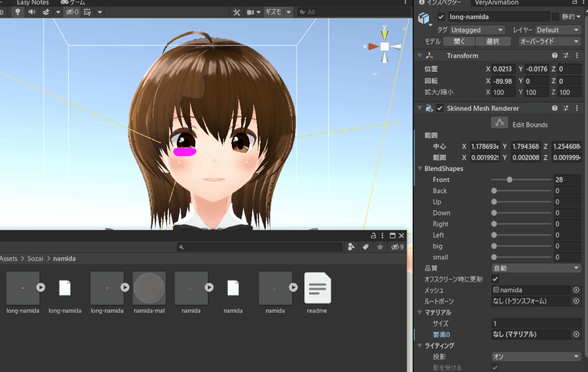Toggle scene lighting in the Scene view toolbar
The image size is (588, 372).
click(x=18, y=11)
